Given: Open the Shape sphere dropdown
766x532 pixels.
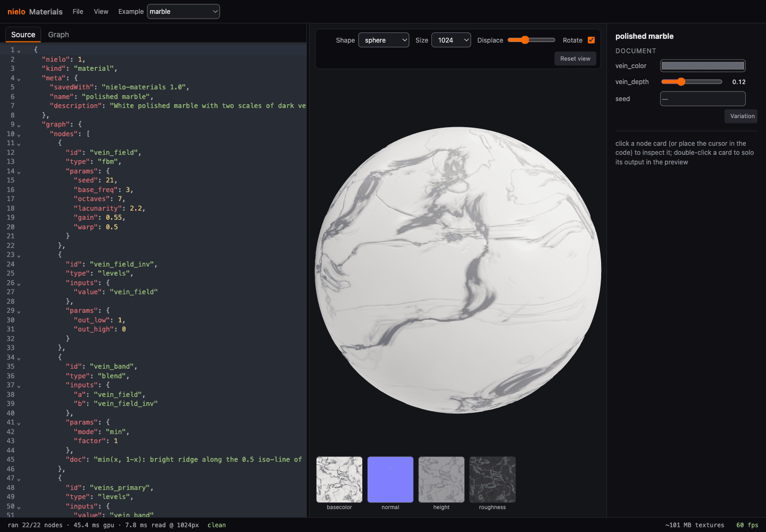Looking at the screenshot, I should 384,40.
